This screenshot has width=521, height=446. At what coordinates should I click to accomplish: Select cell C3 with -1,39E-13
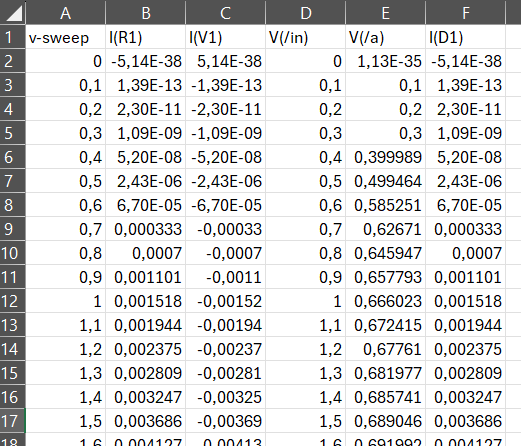(x=226, y=85)
